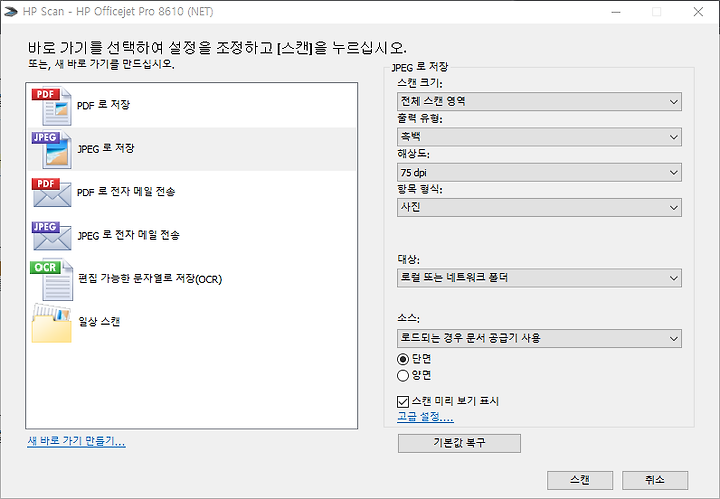Select the JPEG 로 저장 shortcut icon
The height and width of the screenshot is (499, 720).
(x=51, y=150)
